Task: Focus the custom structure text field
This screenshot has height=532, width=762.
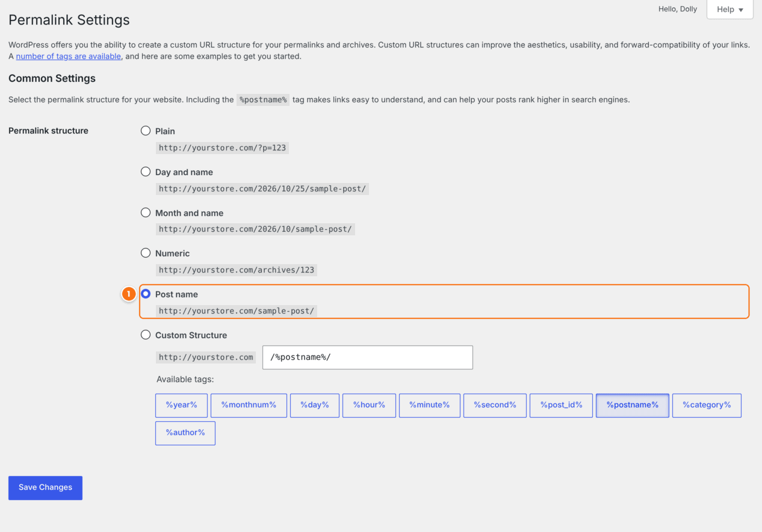Action: (x=368, y=357)
